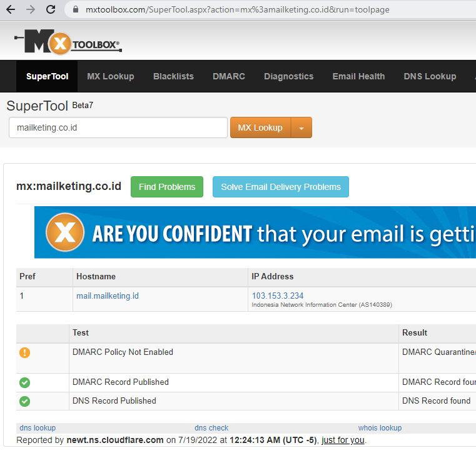Click the browser back arrow
The width and height of the screenshot is (476, 458).
(11, 10)
